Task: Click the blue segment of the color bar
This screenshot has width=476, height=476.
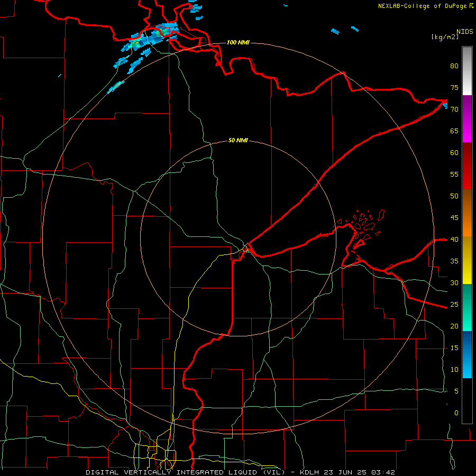Action: tap(467, 354)
